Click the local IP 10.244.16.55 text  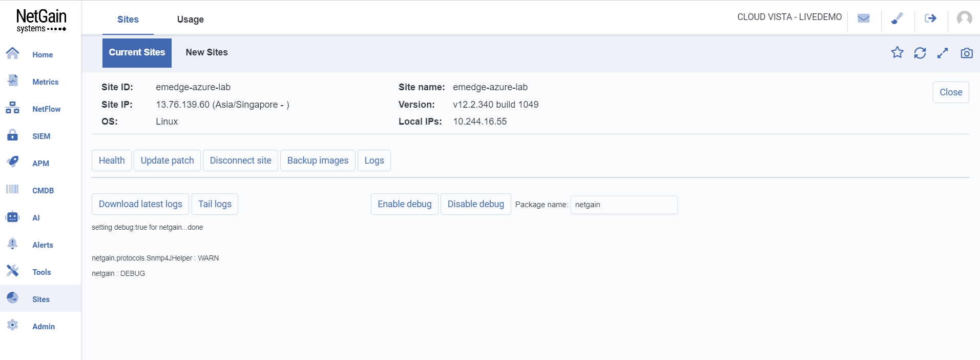click(479, 122)
